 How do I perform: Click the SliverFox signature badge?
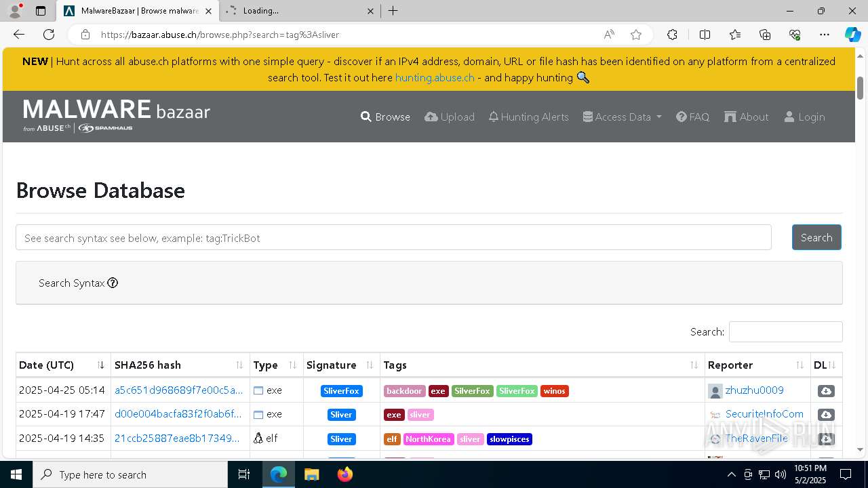pyautogui.click(x=341, y=391)
